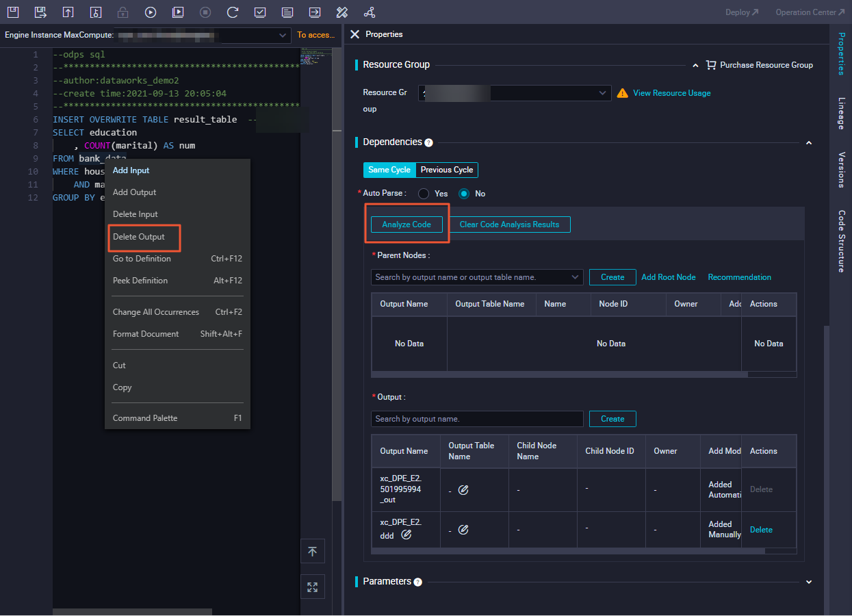
Task: Click the scroll-to-top arrow button in the editor
Action: 312,552
